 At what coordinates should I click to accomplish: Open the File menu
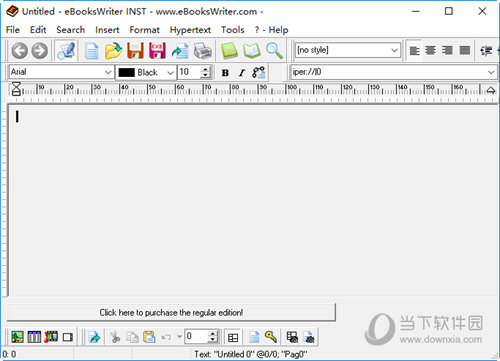(13, 30)
